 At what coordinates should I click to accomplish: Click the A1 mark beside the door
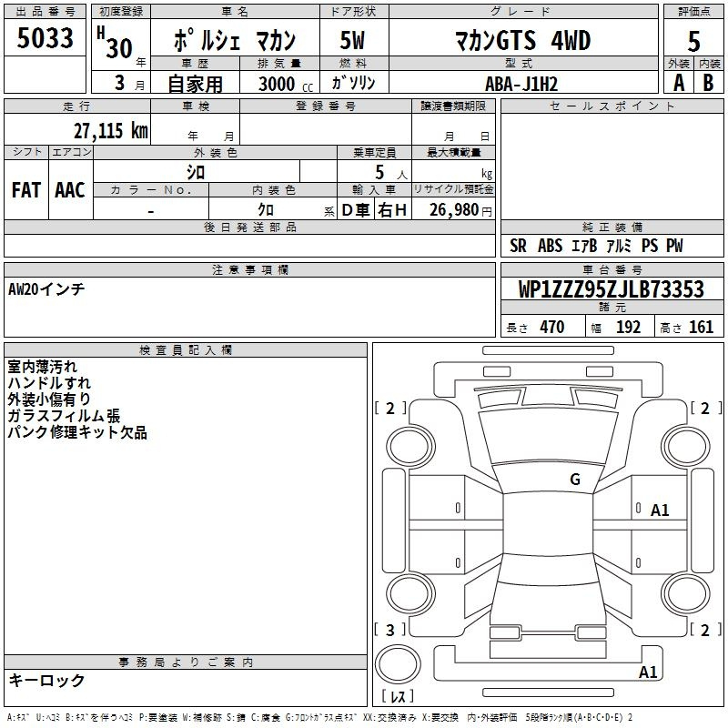click(659, 511)
